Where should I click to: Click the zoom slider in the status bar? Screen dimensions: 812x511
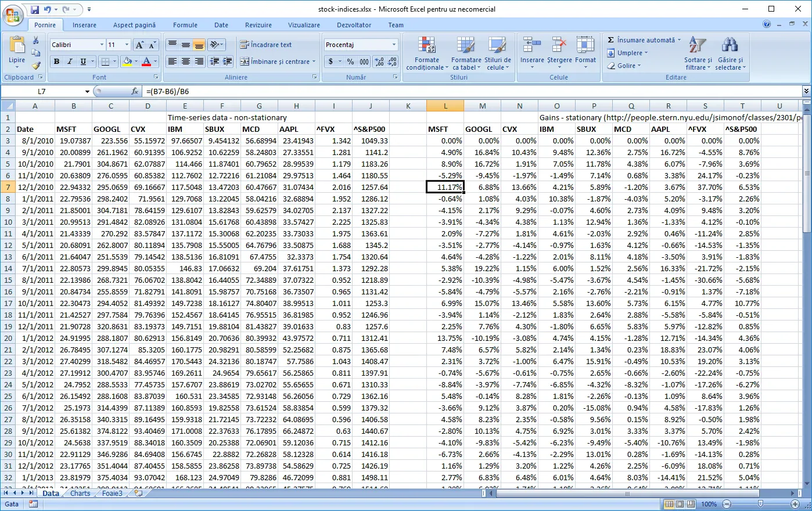(x=760, y=504)
